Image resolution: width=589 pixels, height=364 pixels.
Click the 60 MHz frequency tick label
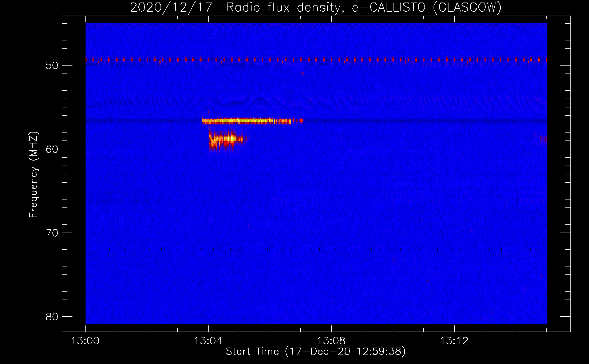coord(52,149)
